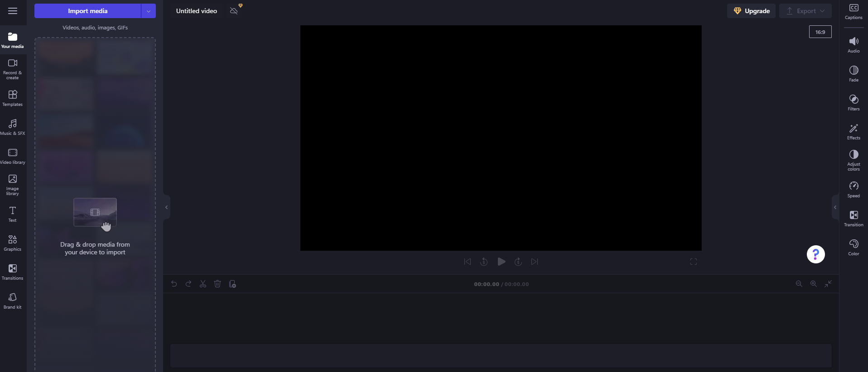The width and height of the screenshot is (868, 372).
Task: Redo the last action
Action: tap(188, 284)
